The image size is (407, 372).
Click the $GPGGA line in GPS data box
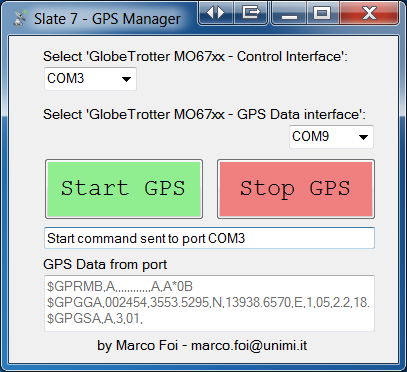pyautogui.click(x=208, y=303)
